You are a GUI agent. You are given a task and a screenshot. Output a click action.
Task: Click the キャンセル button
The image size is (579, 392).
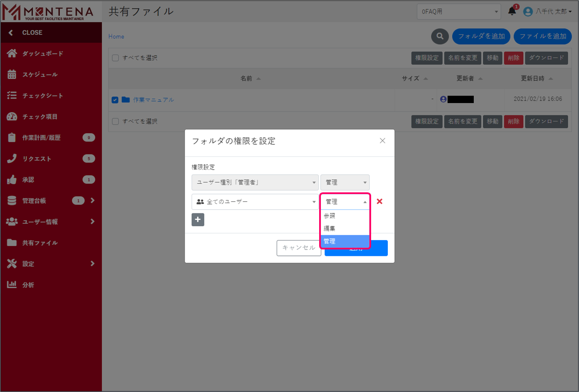(299, 248)
